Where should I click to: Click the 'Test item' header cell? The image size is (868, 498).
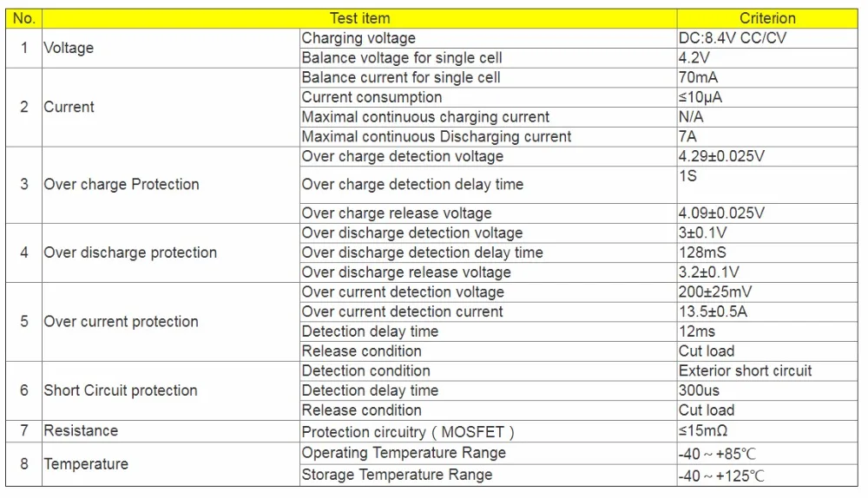point(359,18)
